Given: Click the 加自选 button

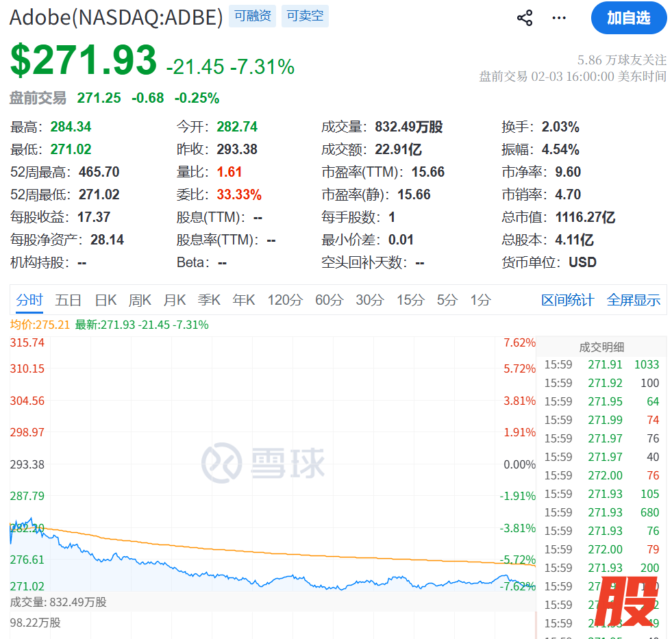Looking at the screenshot, I should (628, 18).
